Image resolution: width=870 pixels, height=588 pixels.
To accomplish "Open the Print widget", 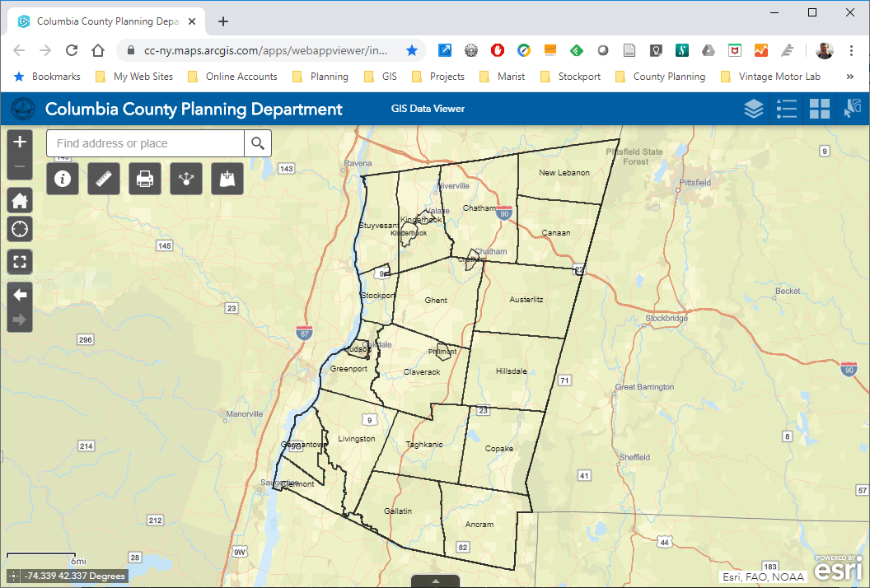I will (x=144, y=179).
